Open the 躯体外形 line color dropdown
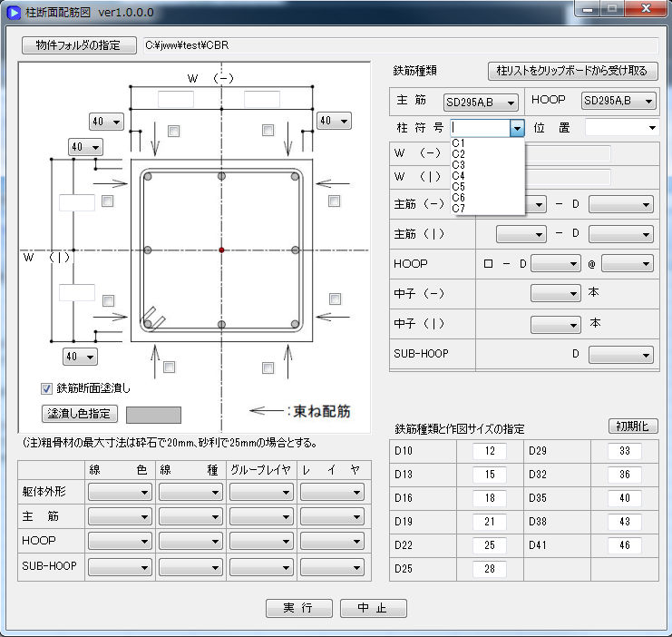This screenshot has height=637, width=672. 120,492
